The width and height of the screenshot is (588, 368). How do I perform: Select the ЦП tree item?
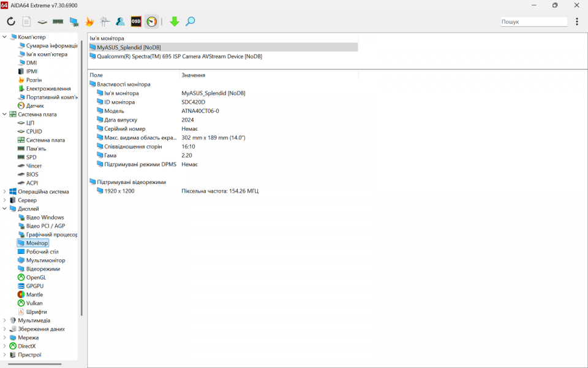click(x=26, y=123)
